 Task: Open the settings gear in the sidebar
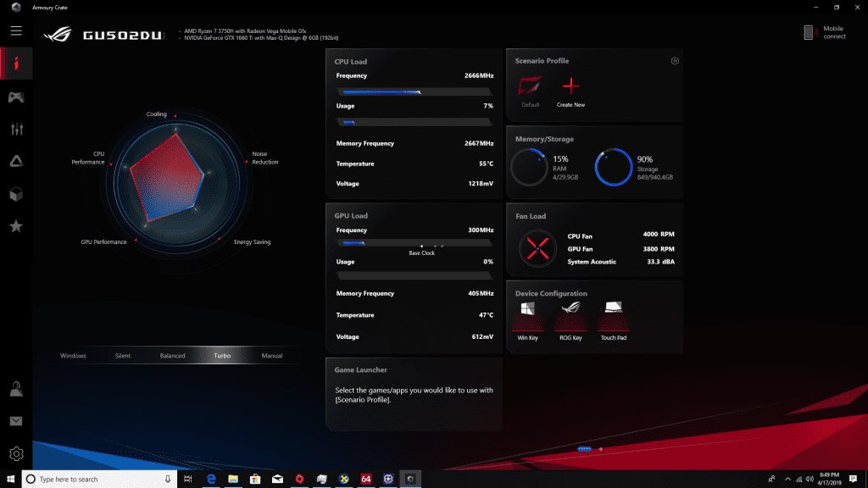[x=16, y=454]
